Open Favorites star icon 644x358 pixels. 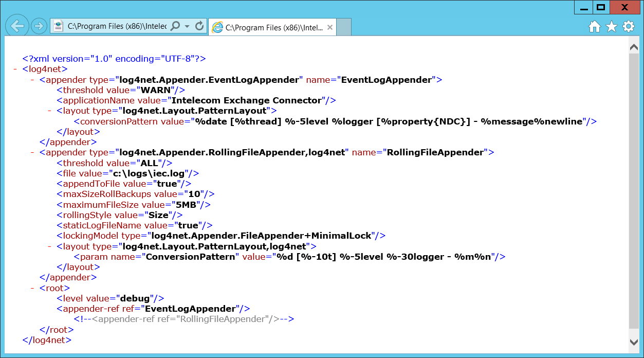(x=611, y=27)
